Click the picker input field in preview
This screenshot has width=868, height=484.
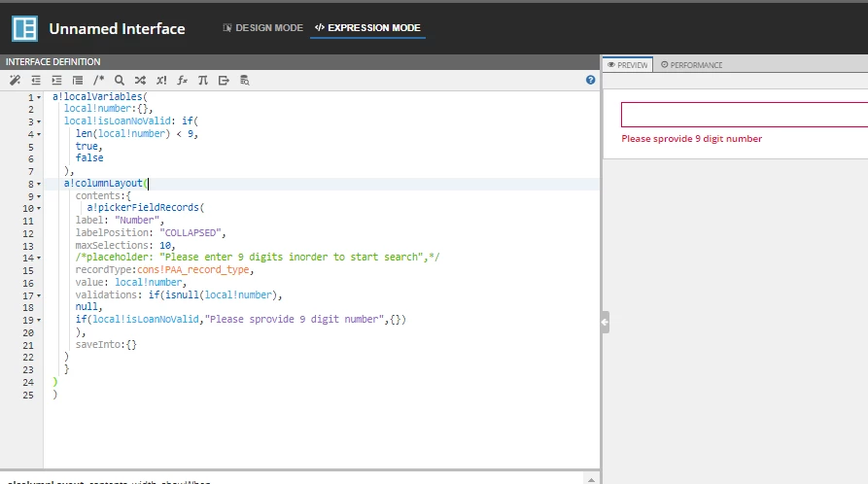pyautogui.click(x=744, y=115)
